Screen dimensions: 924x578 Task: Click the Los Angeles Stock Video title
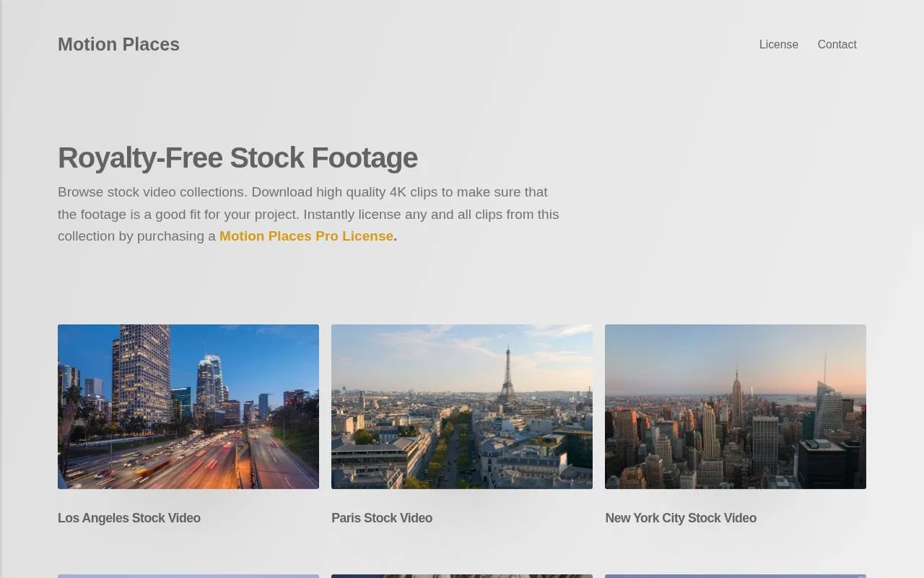(129, 518)
